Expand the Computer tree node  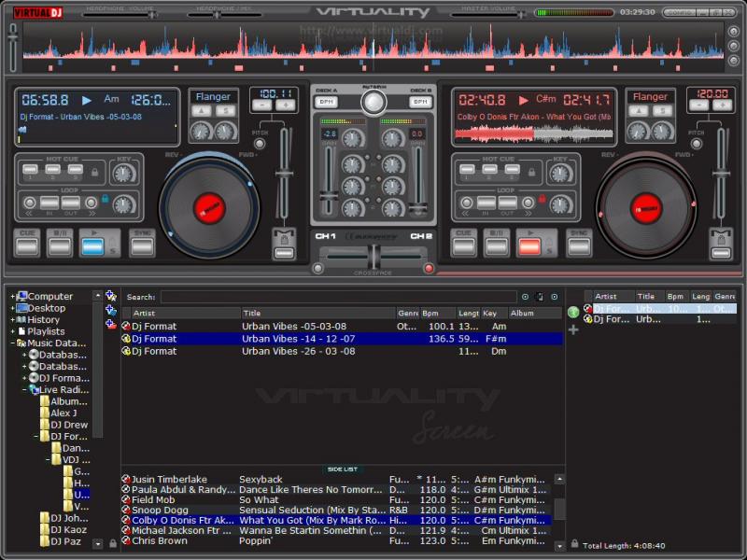pos(13,297)
